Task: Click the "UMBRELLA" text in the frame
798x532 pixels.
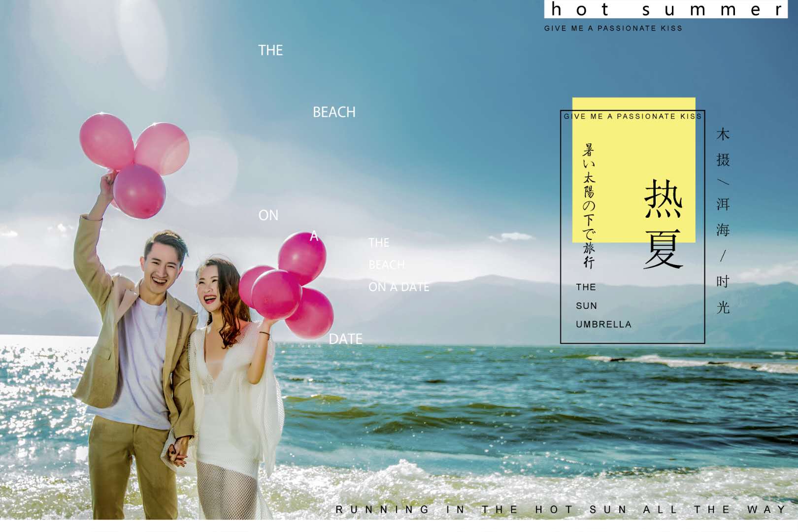Action: 603,325
